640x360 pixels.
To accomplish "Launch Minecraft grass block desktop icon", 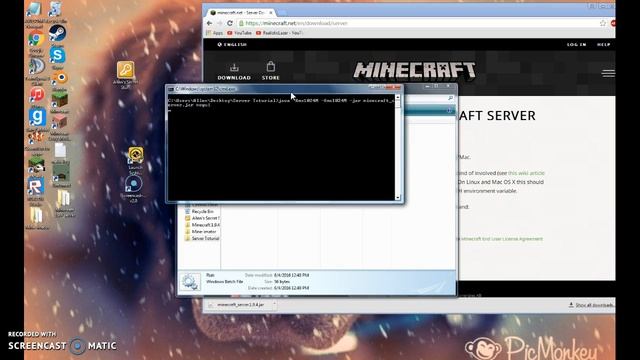I will [x=60, y=100].
